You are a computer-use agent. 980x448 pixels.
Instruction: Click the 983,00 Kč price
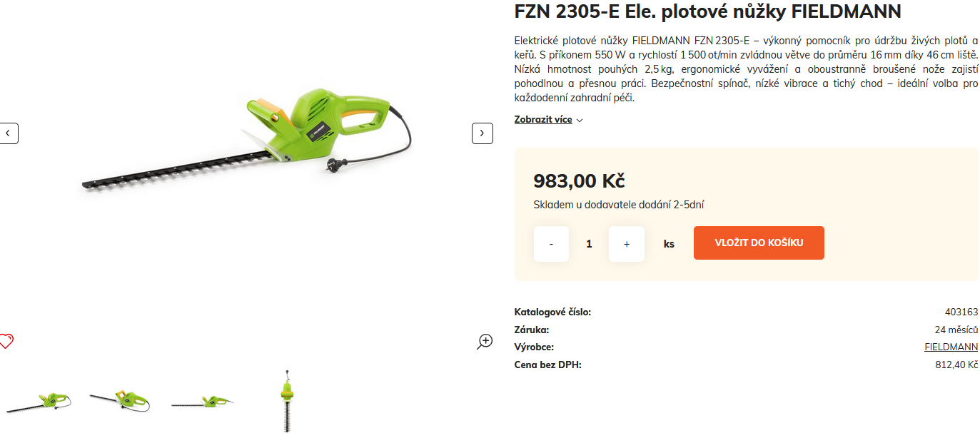pos(579,180)
